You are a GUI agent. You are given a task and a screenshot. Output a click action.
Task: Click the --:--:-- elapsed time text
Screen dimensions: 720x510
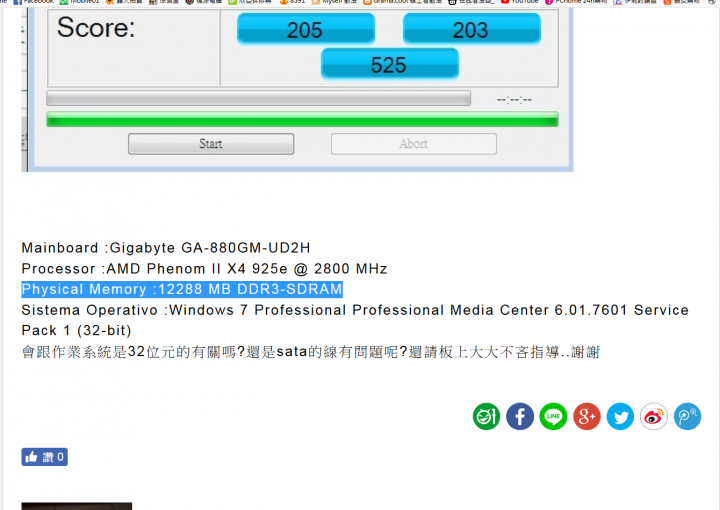(514, 99)
